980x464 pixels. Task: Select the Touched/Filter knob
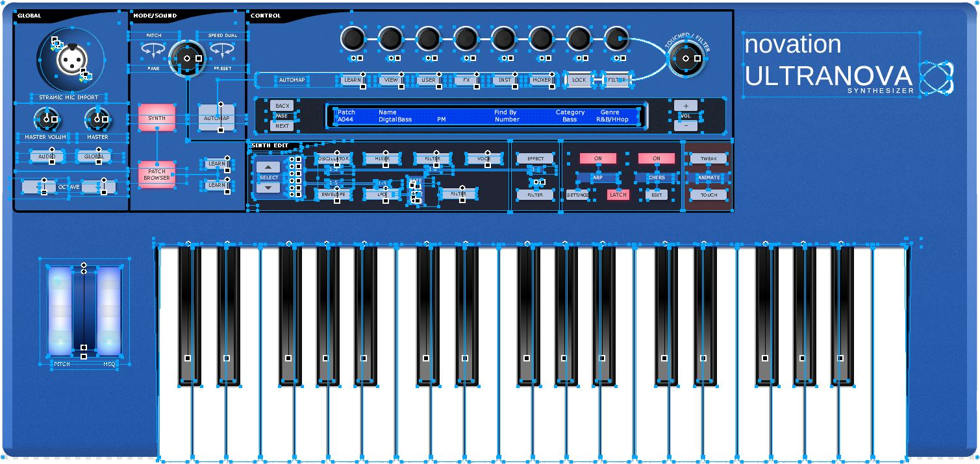[x=685, y=59]
